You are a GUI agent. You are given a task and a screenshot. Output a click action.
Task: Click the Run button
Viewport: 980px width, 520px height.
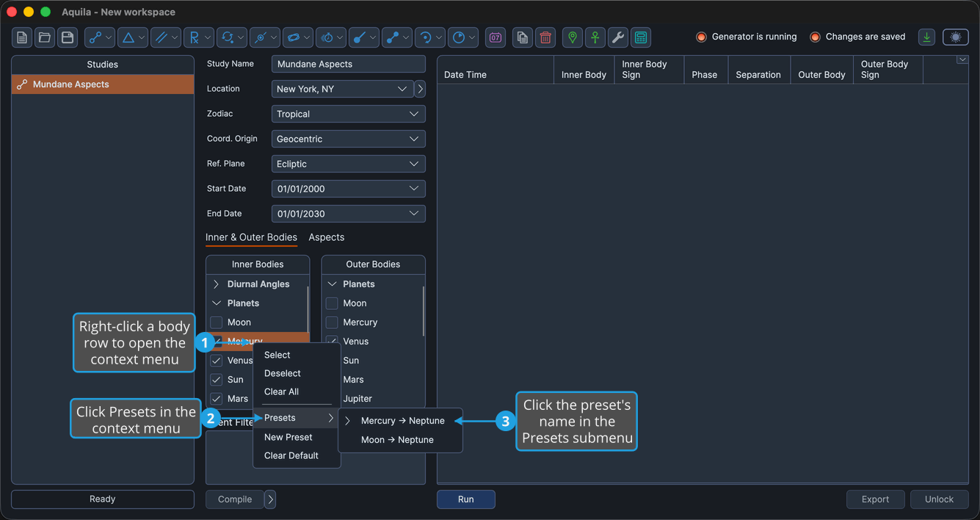[466, 499]
